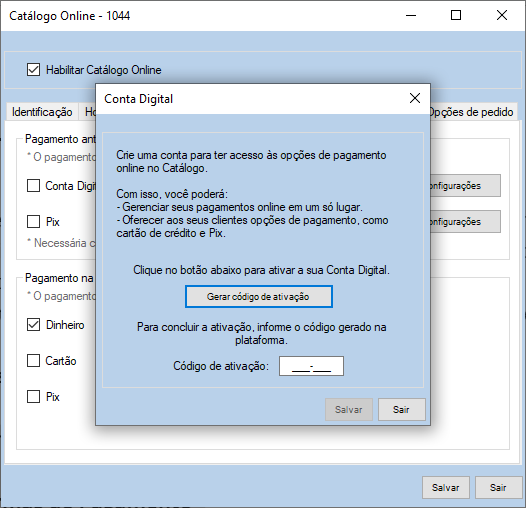526x508 pixels.
Task: Switch to the Identificação tab
Action: [42, 112]
